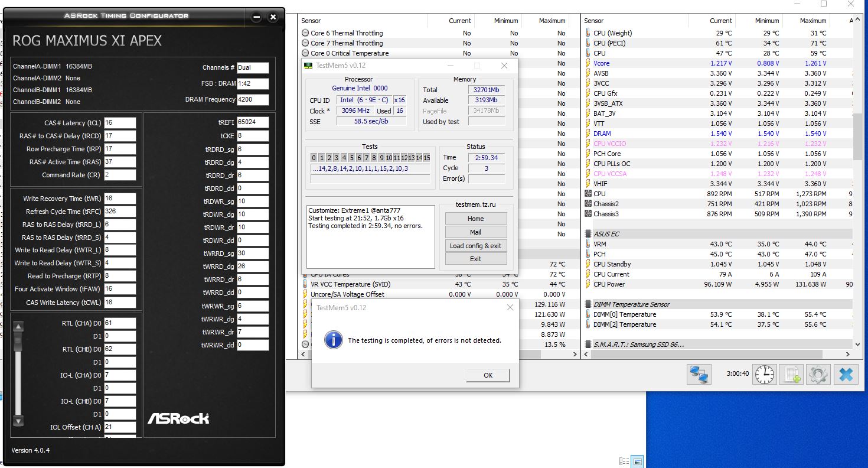Click the lightning icon beside Uncore/SA Voltage Offset
868x468 pixels.
pos(305,294)
